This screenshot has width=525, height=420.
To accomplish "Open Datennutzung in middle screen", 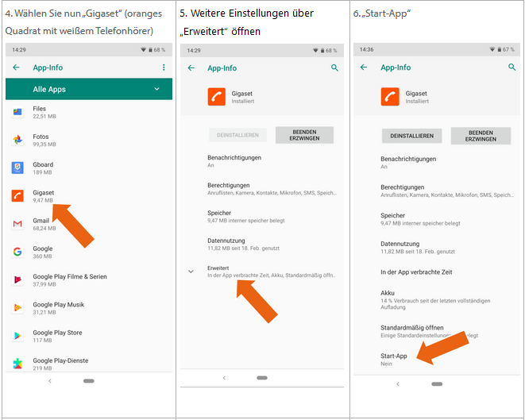I will click(262, 245).
